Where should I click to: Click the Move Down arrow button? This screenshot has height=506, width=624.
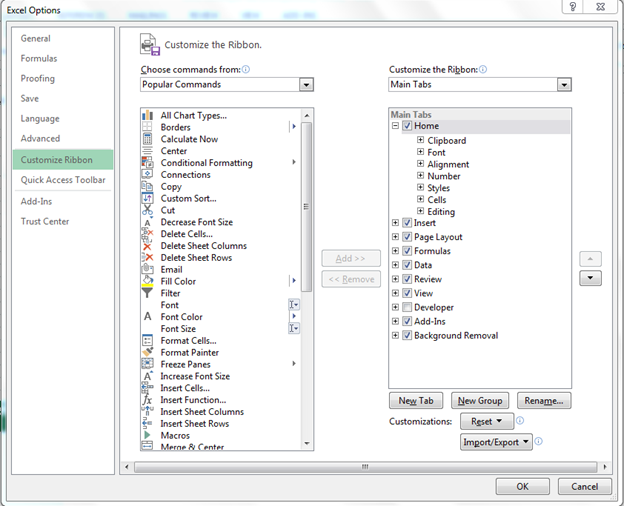point(591,278)
